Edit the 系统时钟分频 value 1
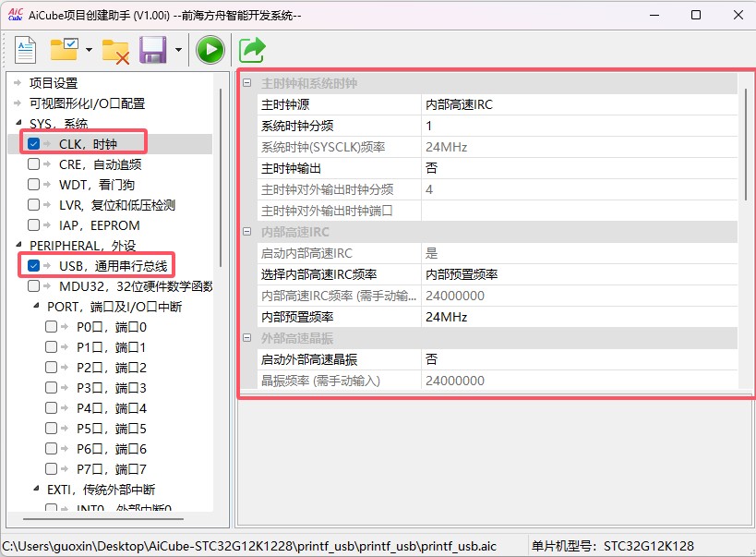This screenshot has width=756, height=557. [x=580, y=126]
